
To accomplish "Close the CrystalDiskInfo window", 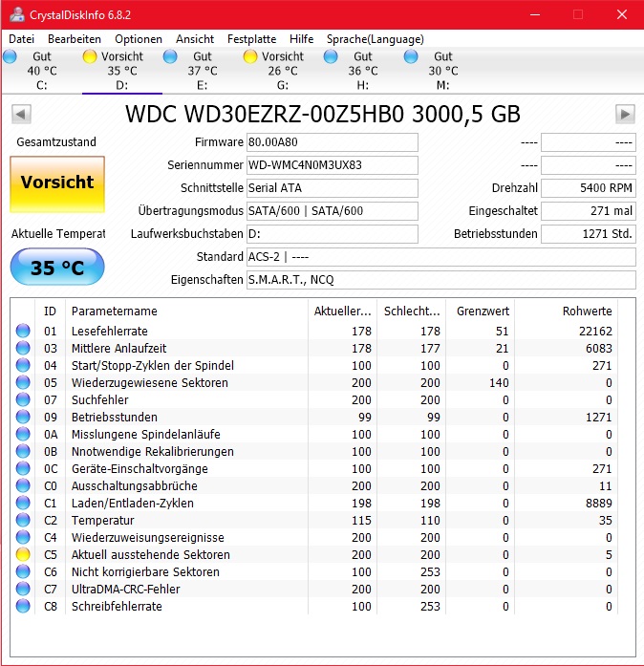I will tap(622, 15).
